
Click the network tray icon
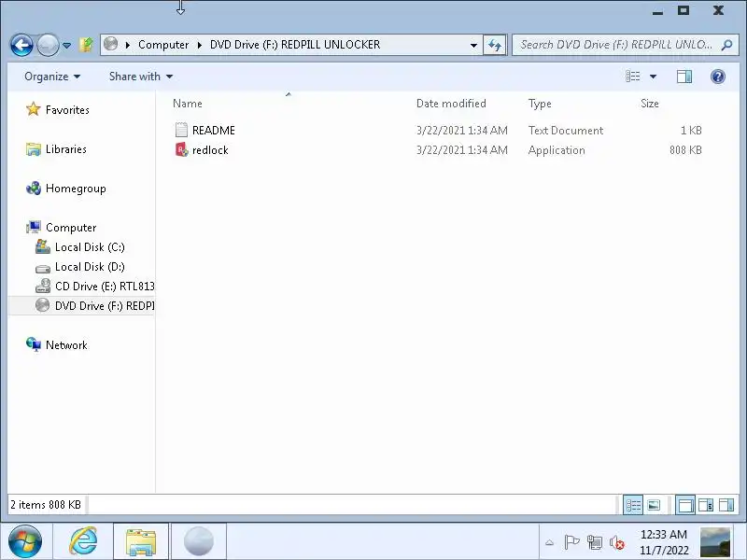(x=595, y=542)
